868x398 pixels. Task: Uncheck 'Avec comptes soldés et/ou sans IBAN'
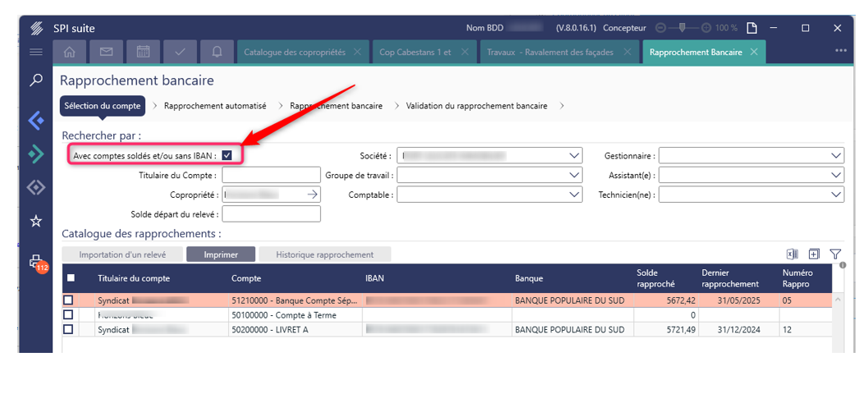tap(227, 155)
